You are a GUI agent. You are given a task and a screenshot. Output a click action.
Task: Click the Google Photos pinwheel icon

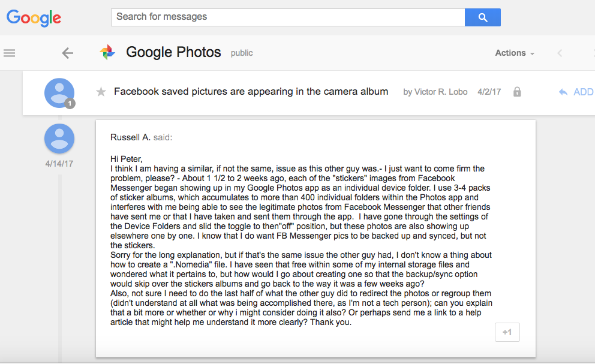pyautogui.click(x=107, y=53)
